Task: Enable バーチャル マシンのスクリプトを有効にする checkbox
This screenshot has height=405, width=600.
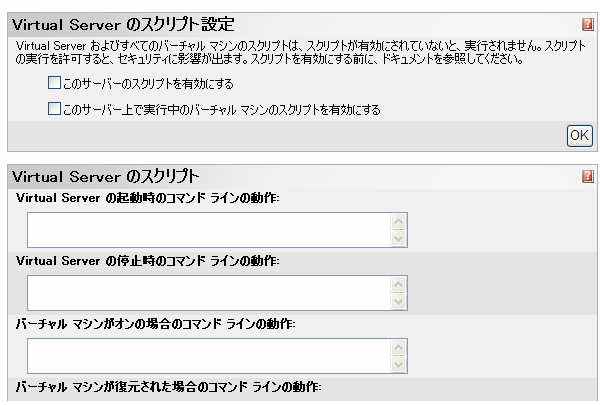Action: (x=54, y=109)
